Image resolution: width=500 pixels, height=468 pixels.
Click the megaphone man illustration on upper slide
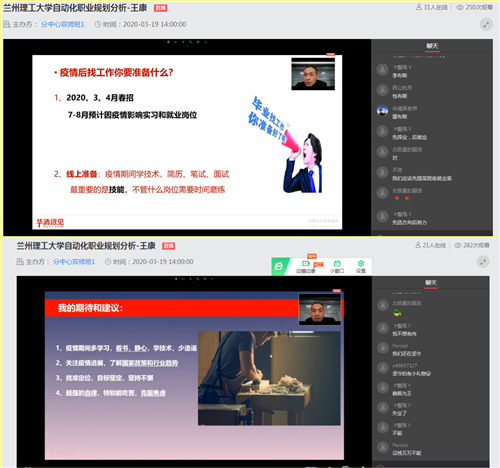302,163
